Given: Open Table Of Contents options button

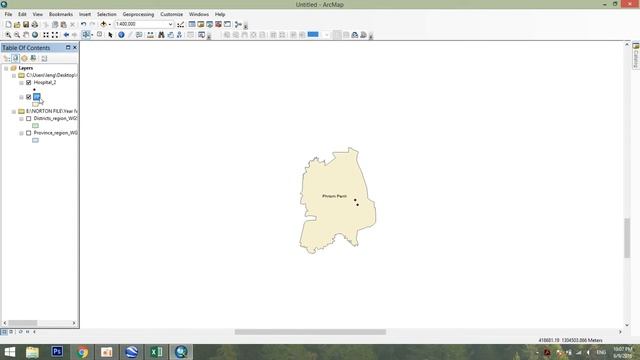Looking at the screenshot, I should click(x=44, y=58).
